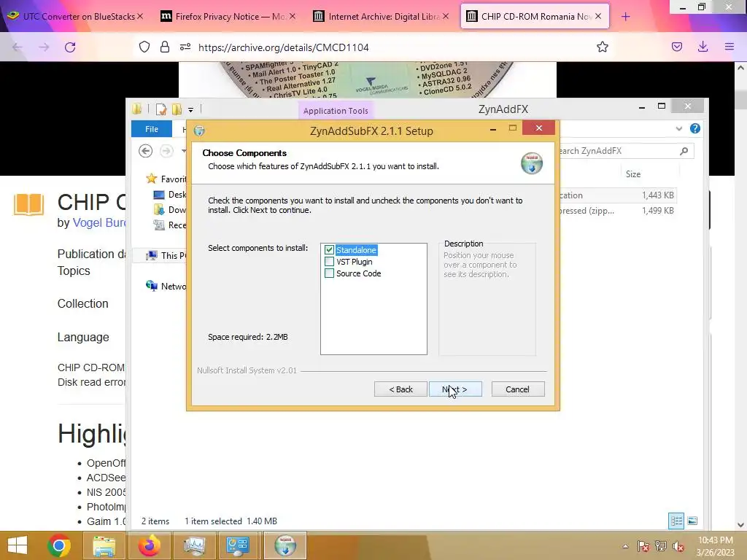Switch to Firefox Privacy Notice tab
Image resolution: width=747 pixels, height=560 pixels.
click(228, 16)
